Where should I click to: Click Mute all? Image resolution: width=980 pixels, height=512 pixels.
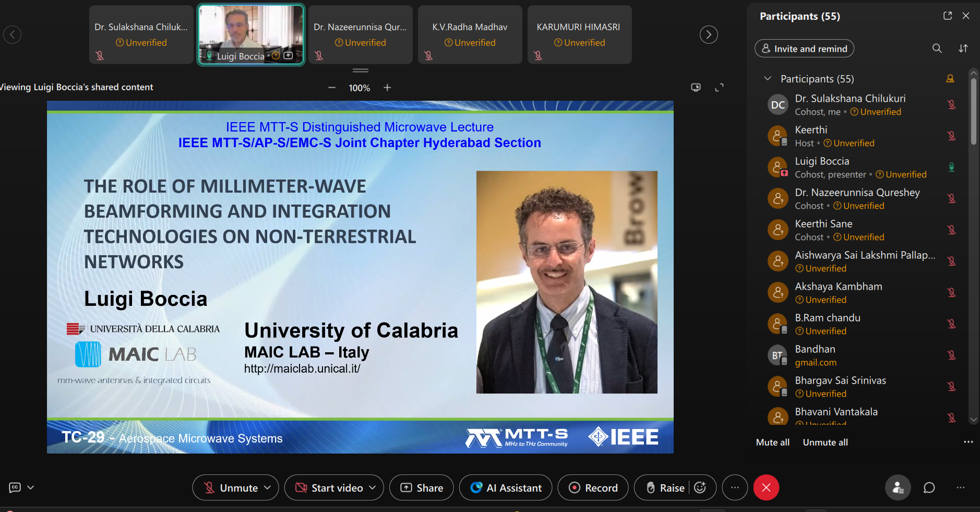(772, 442)
